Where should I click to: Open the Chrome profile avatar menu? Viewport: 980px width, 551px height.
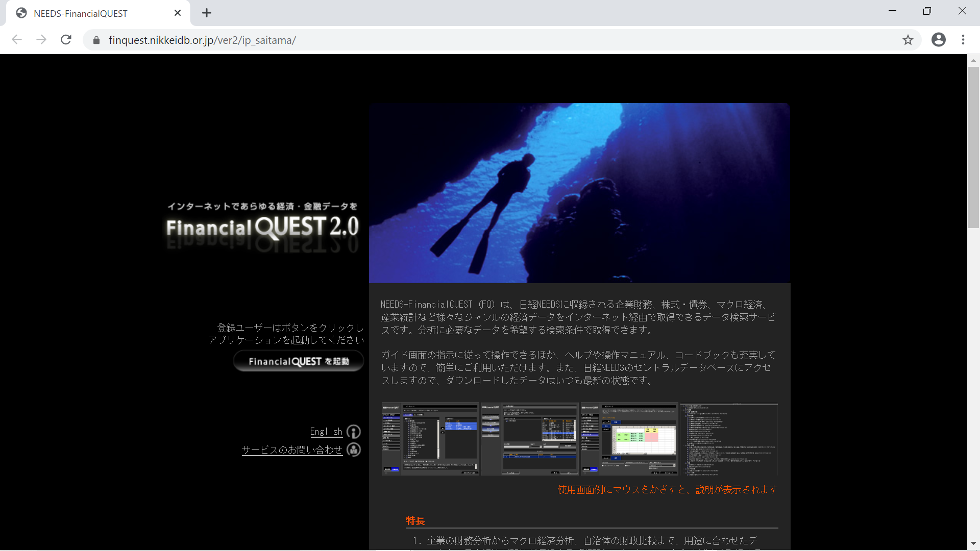coord(938,40)
